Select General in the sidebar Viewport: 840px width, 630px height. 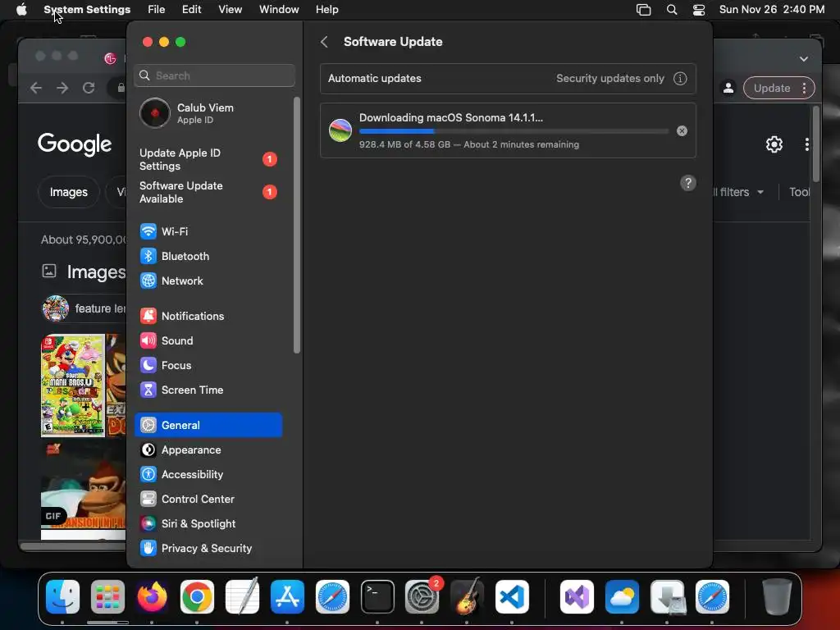(208, 426)
